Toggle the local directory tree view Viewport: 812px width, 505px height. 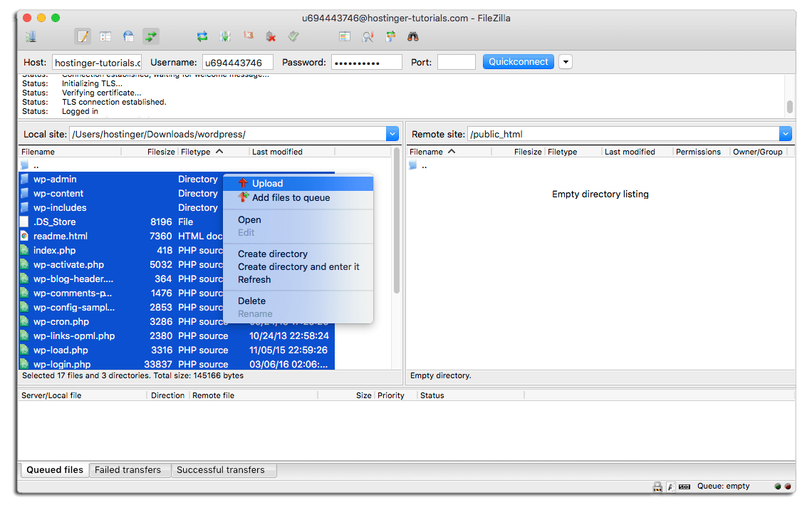[105, 36]
